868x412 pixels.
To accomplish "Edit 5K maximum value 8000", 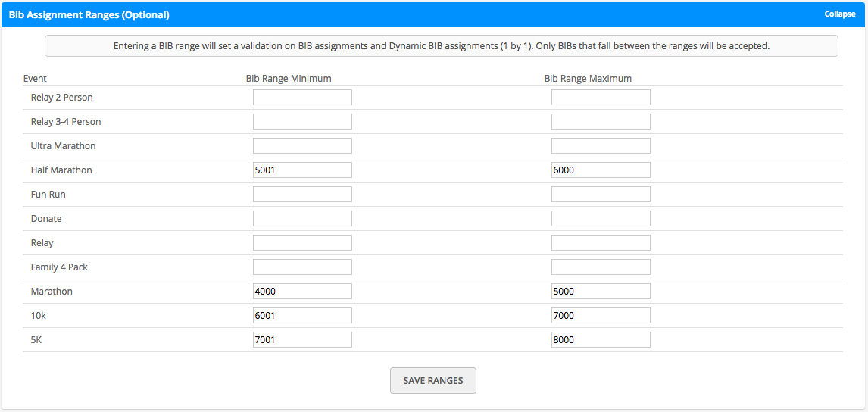I will (601, 339).
